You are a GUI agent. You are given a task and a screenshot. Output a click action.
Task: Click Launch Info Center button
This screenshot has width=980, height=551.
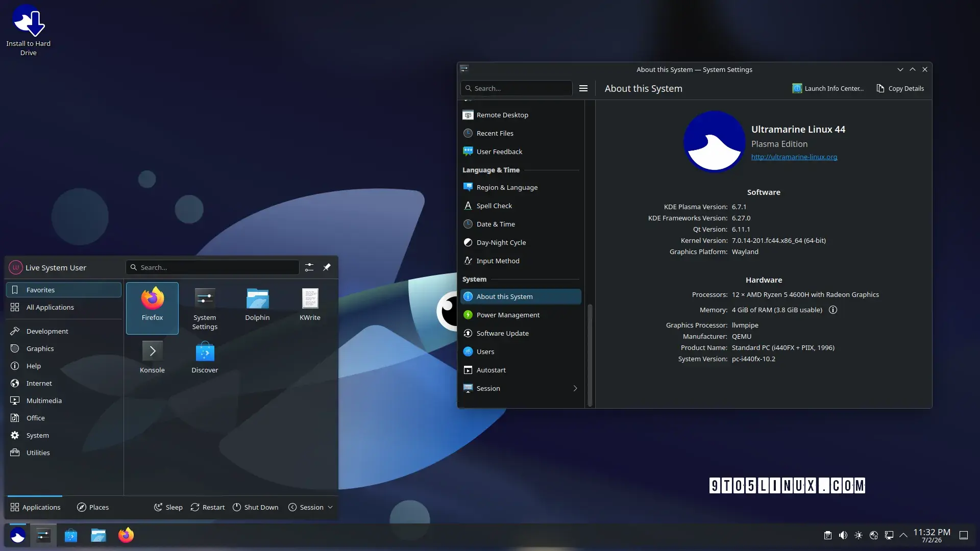(828, 88)
